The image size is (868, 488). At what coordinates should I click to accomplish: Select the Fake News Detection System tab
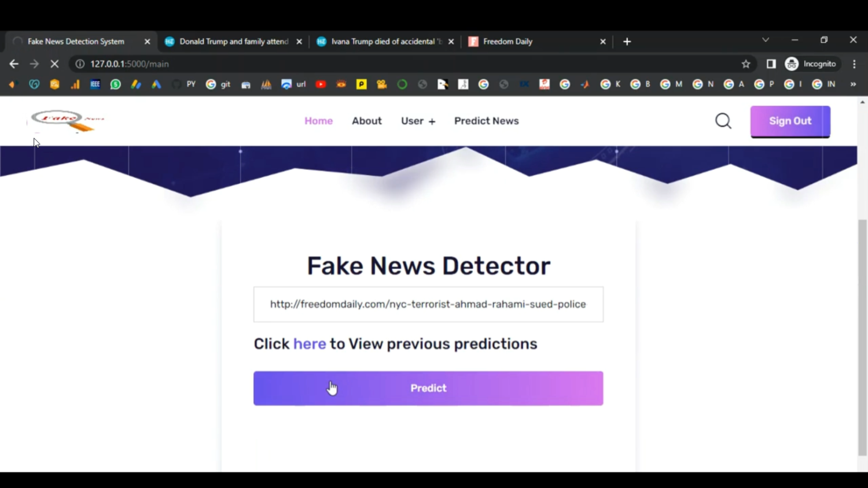click(81, 42)
